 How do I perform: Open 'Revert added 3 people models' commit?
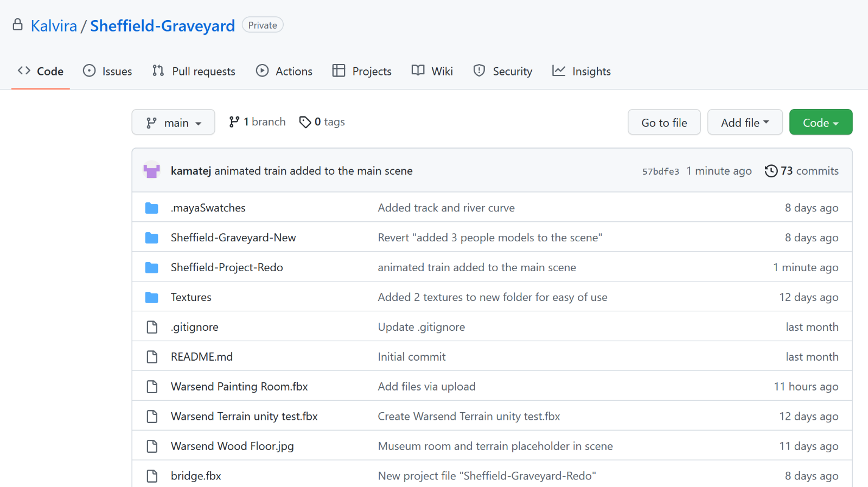pyautogui.click(x=490, y=238)
